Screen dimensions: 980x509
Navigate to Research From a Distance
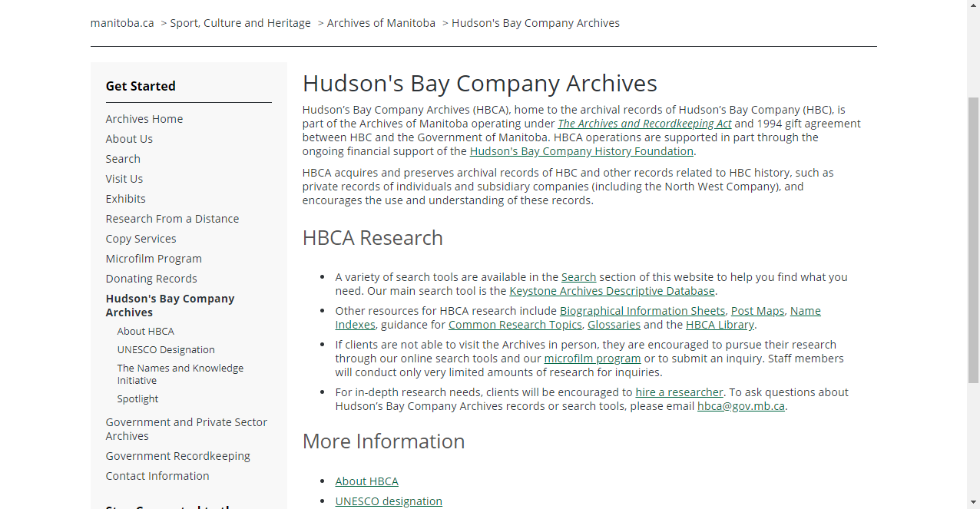pos(172,219)
